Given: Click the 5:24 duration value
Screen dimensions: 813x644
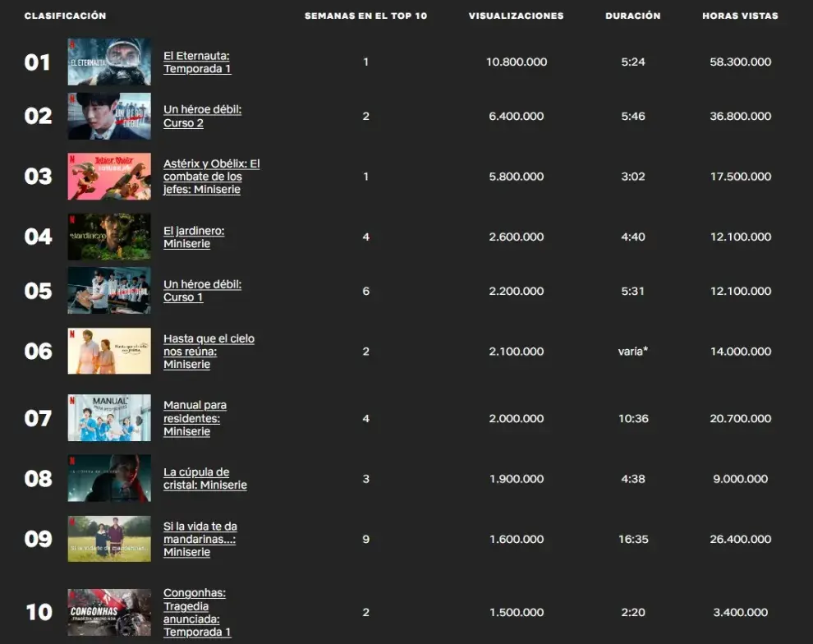Looking at the screenshot, I should 633,62.
